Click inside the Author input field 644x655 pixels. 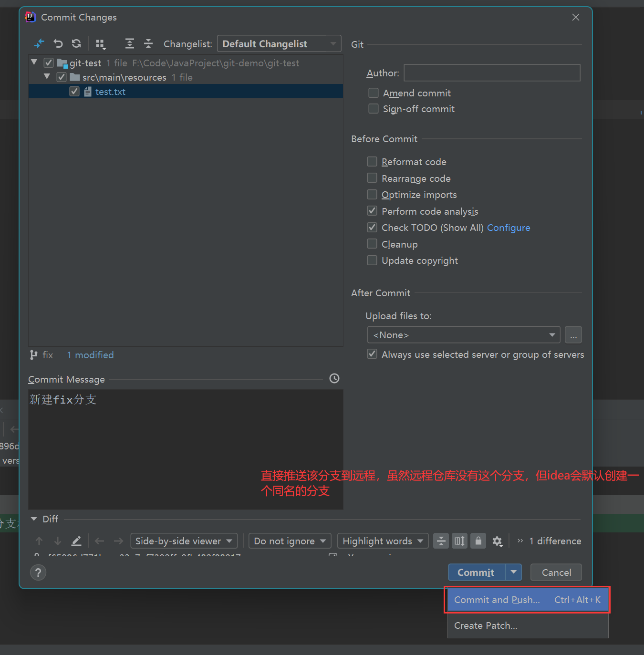(x=491, y=73)
